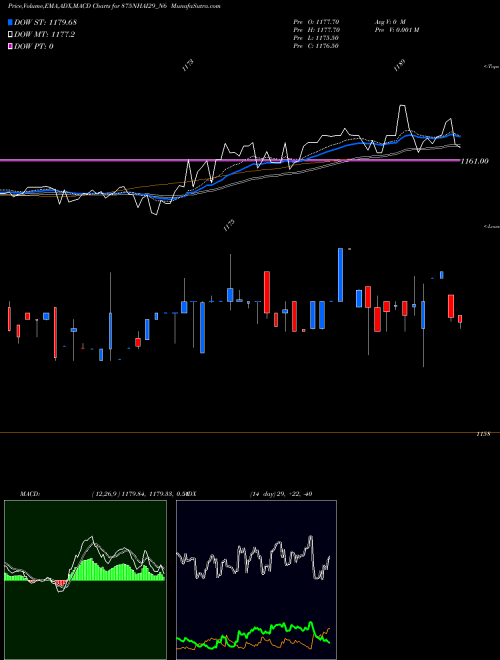Click the 'MACD:' panel heading
500x660 pixels.
coord(30,494)
